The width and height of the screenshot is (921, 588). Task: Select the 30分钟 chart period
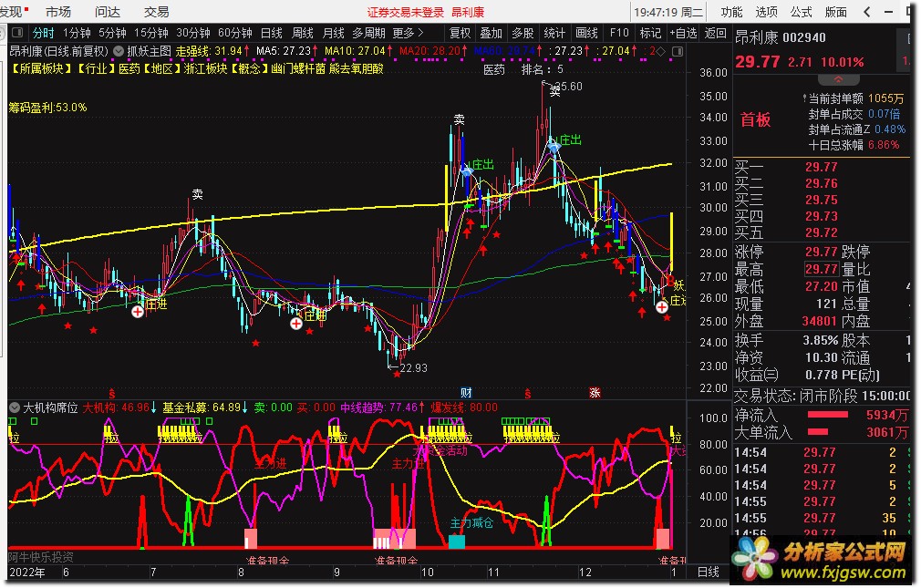click(x=193, y=33)
